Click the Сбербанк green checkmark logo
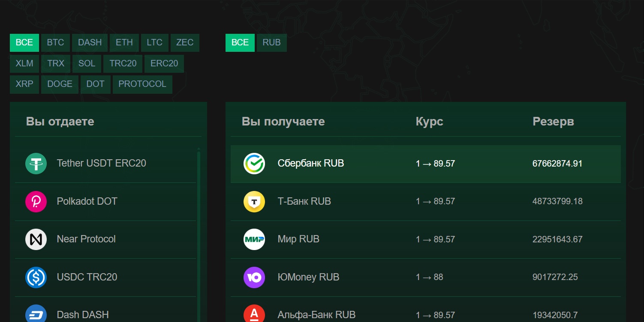The height and width of the screenshot is (322, 644). [254, 164]
